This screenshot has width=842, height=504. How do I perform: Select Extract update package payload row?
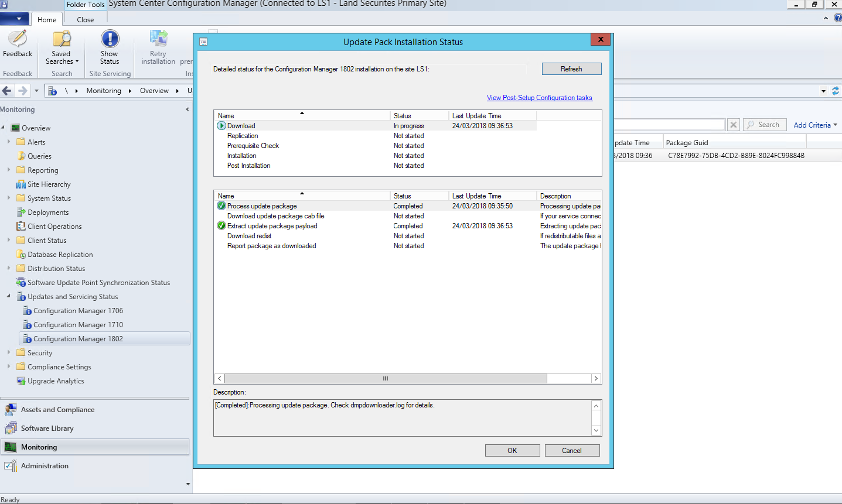click(408, 226)
